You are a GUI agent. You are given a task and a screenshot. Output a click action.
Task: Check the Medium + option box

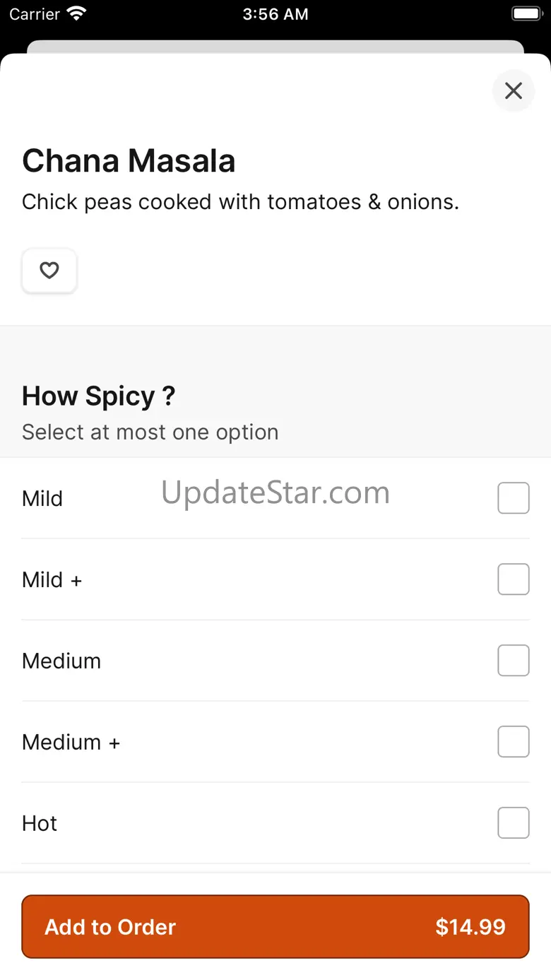[514, 742]
